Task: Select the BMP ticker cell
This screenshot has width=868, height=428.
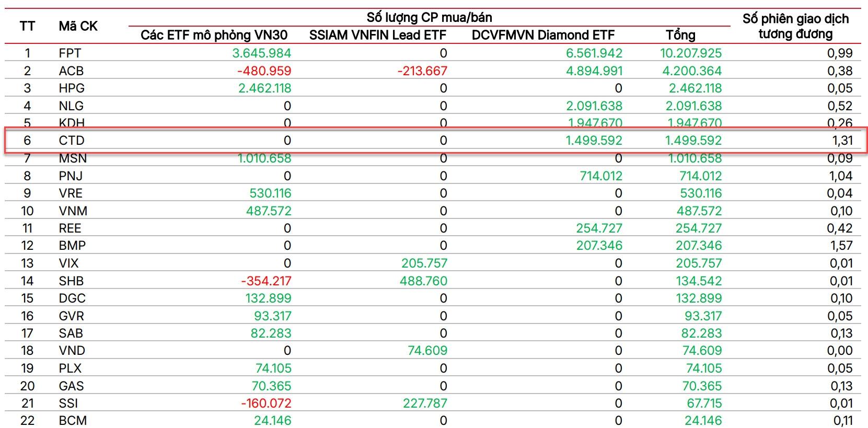Action: pyautogui.click(x=72, y=246)
